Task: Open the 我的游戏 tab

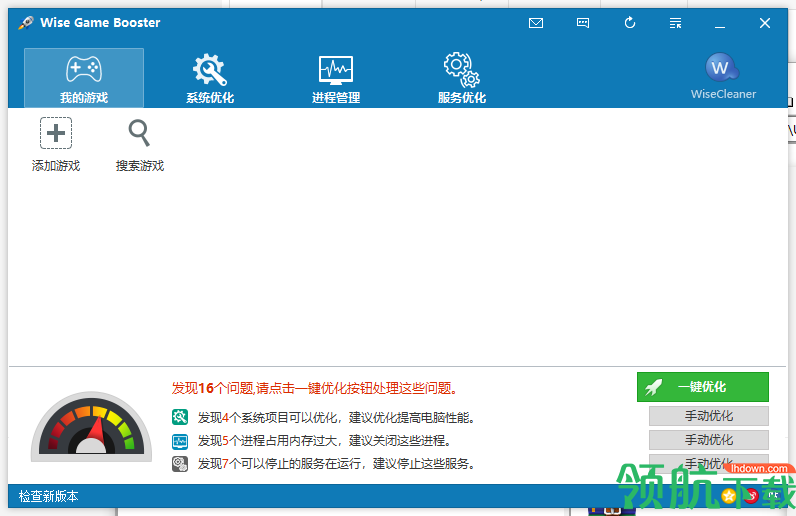Action: (84, 78)
